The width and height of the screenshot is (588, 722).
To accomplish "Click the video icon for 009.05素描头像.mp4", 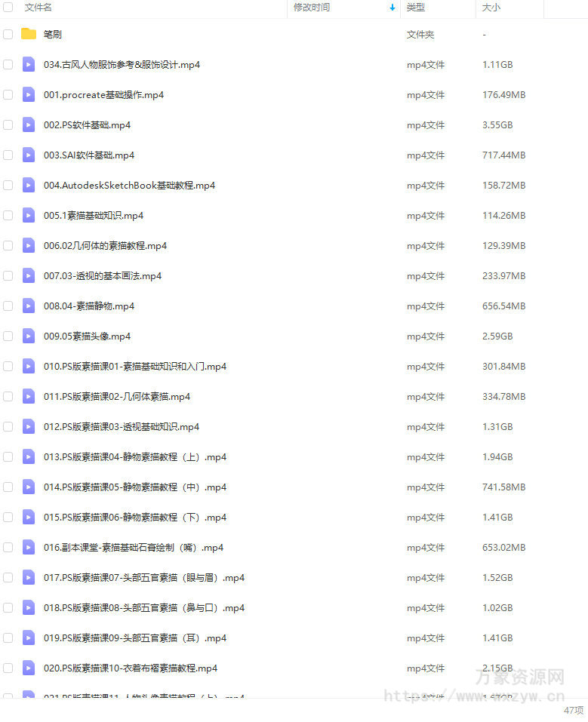I will tap(29, 336).
